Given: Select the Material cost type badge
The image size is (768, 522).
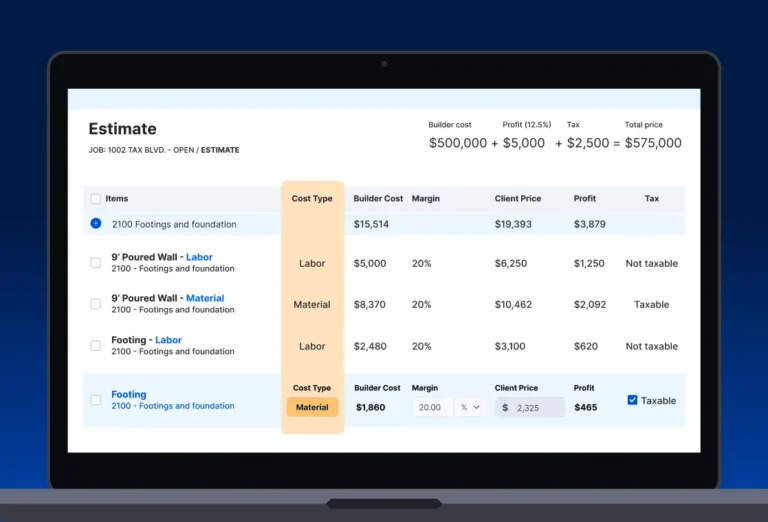Looking at the screenshot, I should click(x=312, y=407).
